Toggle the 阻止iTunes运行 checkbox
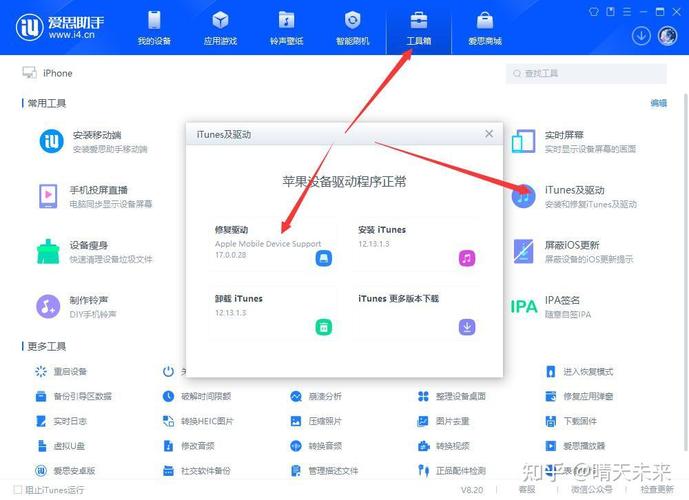This screenshot has width=689, height=500. click(x=18, y=489)
